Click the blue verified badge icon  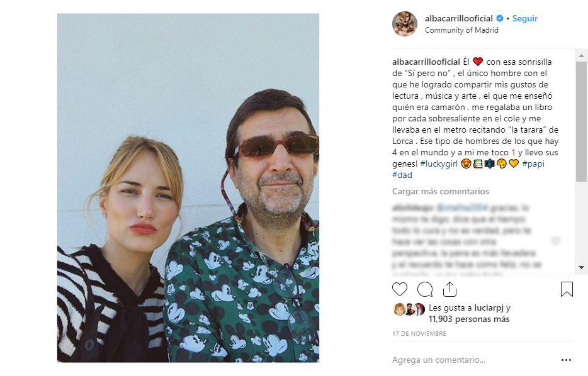tap(500, 19)
